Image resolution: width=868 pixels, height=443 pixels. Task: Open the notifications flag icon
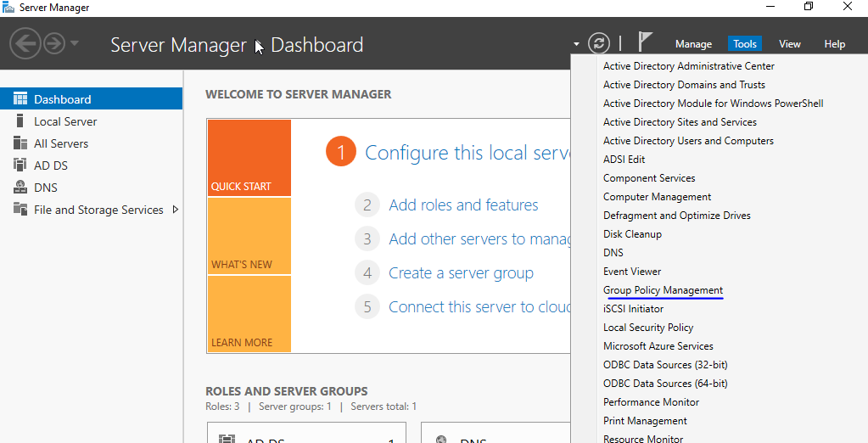coord(644,42)
